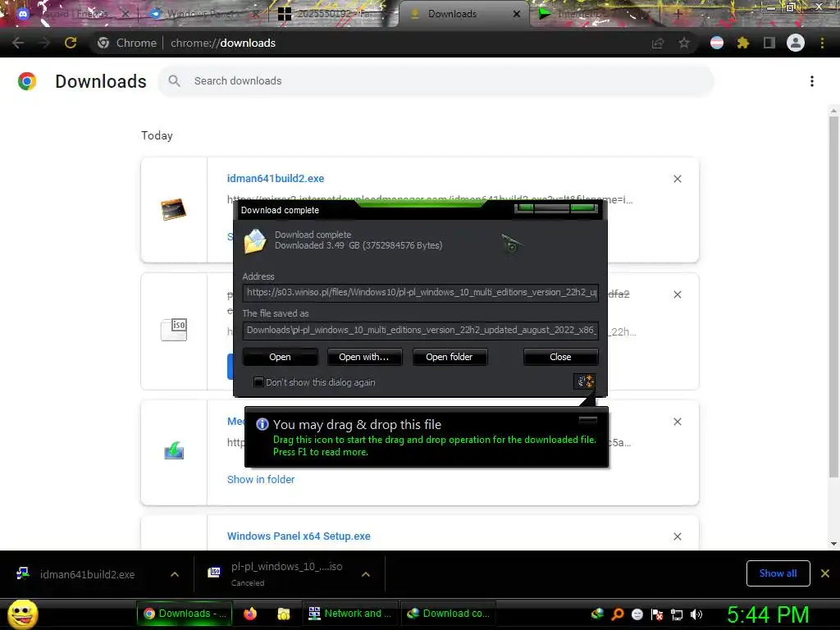Open Firefox from the taskbar
The width and height of the screenshot is (840, 630).
click(250, 614)
